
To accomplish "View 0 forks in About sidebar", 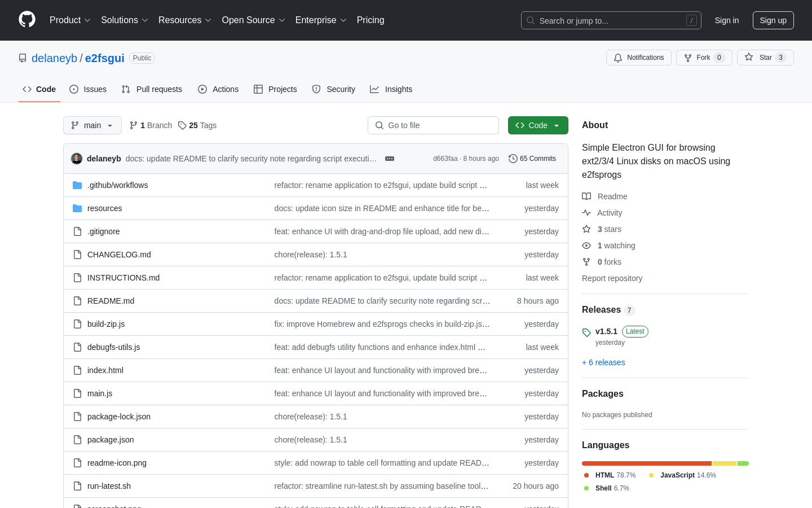I will 602,262.
